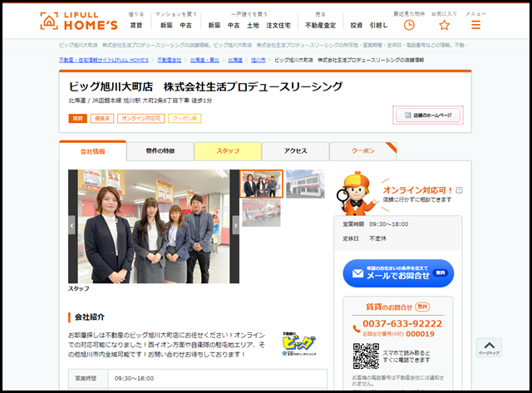Click 営業時間 09:30~18:00 in sidebar
This screenshot has width=532, height=393.
click(375, 224)
